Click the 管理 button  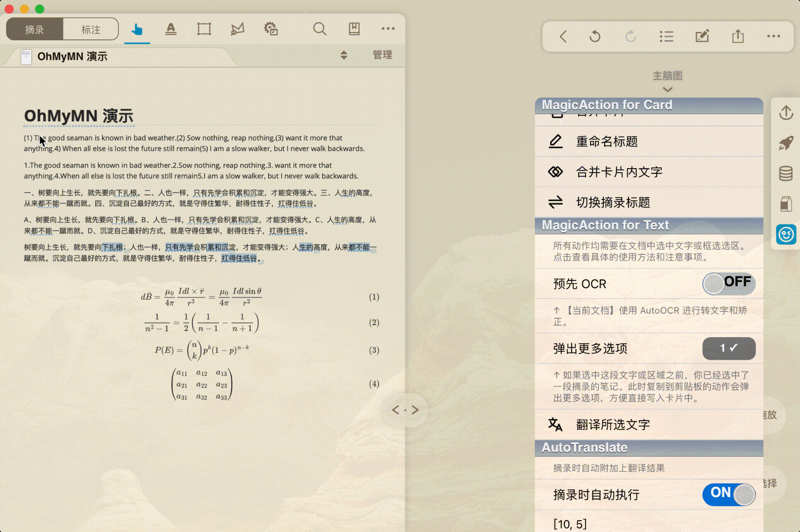[382, 55]
